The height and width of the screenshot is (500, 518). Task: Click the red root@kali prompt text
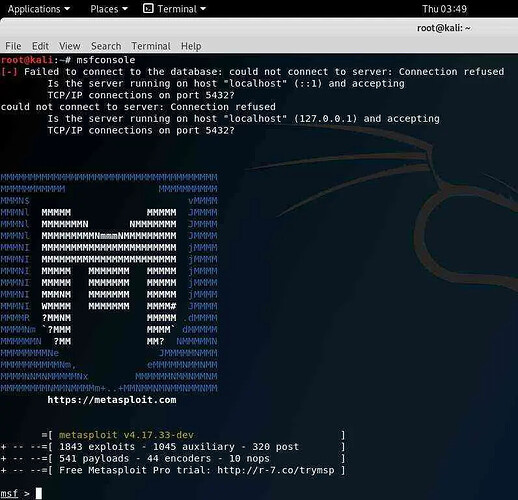pos(27,60)
